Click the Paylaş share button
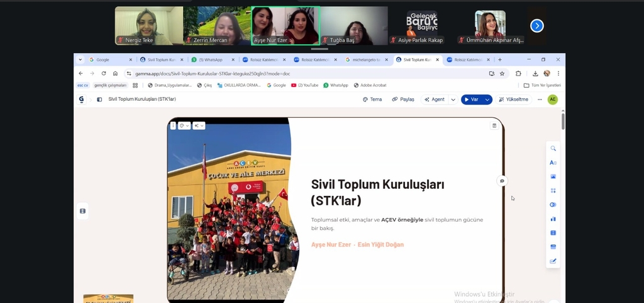Image resolution: width=644 pixels, height=303 pixels. point(403,100)
